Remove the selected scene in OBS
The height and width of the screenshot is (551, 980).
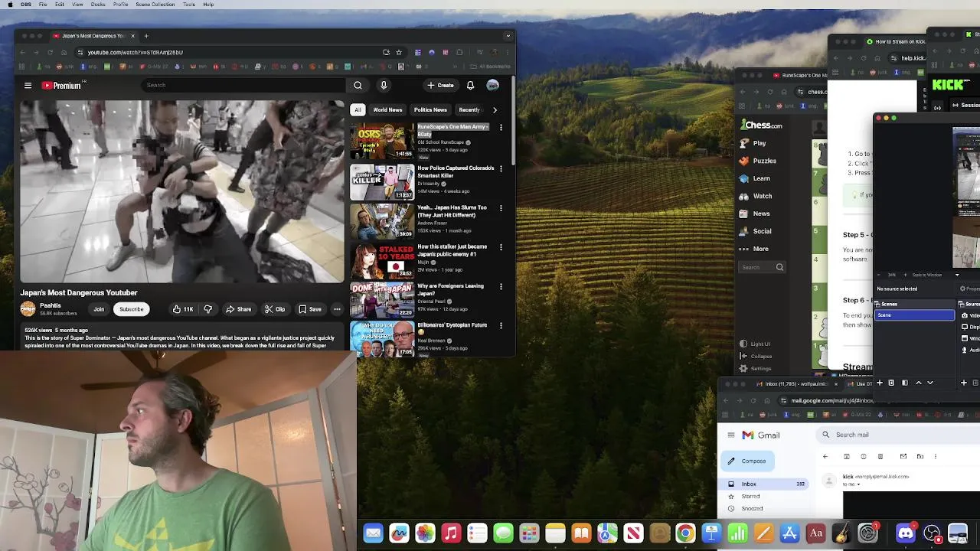point(891,383)
